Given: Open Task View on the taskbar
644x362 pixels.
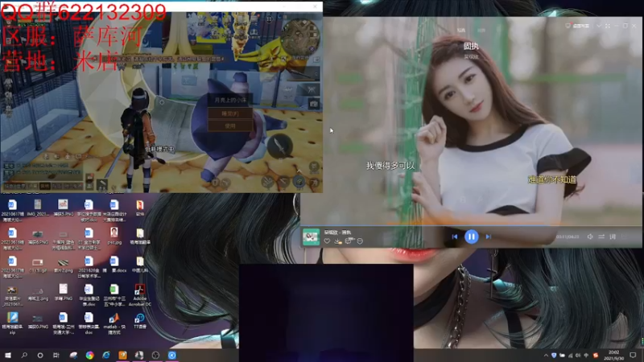Looking at the screenshot, I should pos(56,355).
